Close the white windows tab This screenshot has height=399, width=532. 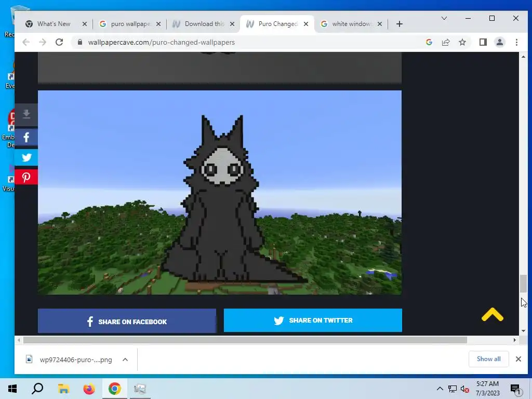click(380, 24)
